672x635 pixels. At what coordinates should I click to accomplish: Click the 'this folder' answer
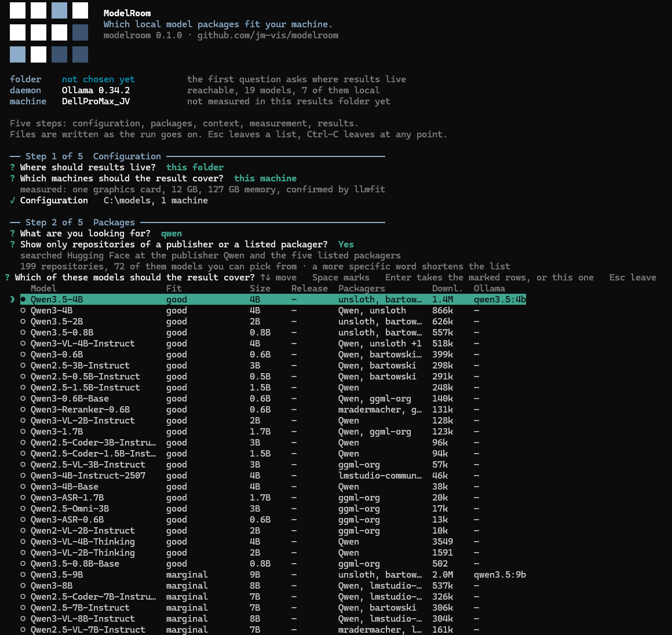point(195,167)
